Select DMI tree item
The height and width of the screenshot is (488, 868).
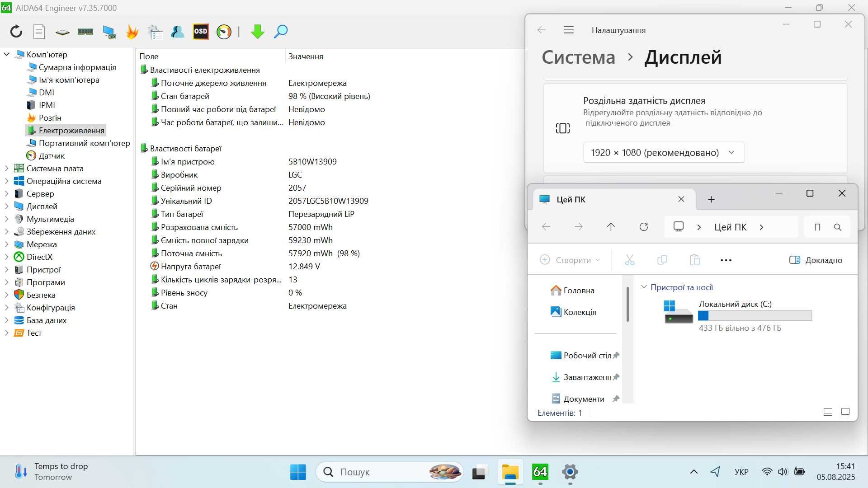coord(46,92)
